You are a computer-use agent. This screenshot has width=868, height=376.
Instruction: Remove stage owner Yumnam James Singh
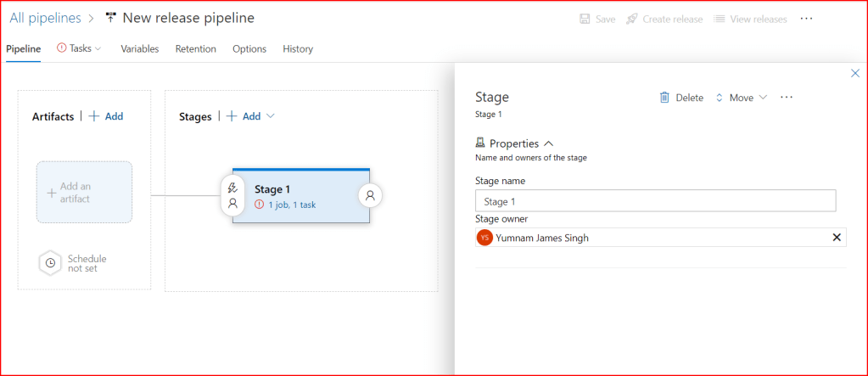tap(836, 238)
